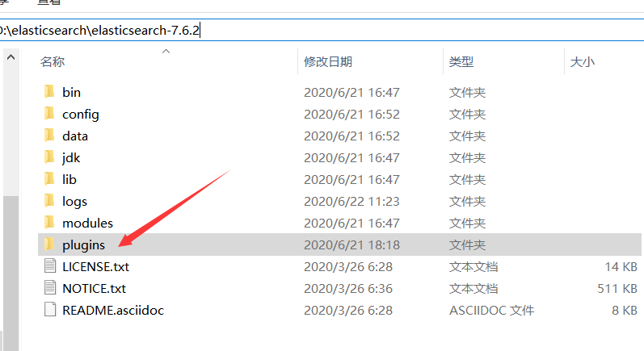This screenshot has height=351, width=644.
Task: Click the 文件夹 type of plugins row
Action: 467,244
